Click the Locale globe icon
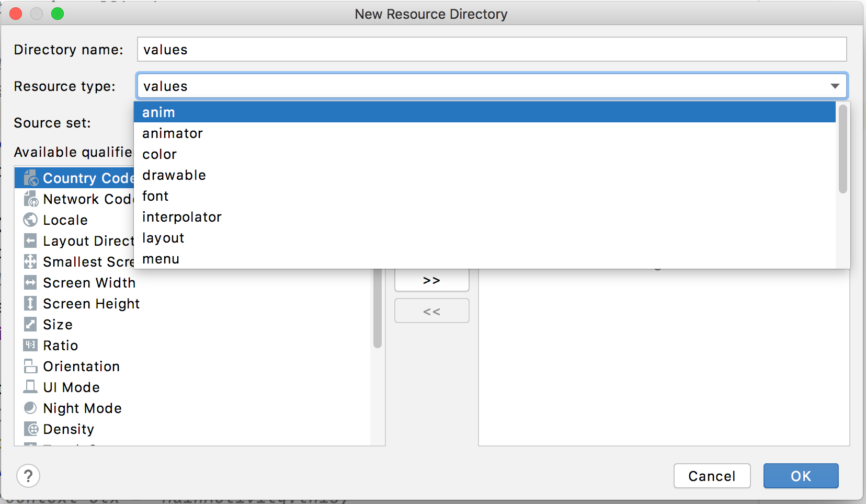 [x=30, y=220]
